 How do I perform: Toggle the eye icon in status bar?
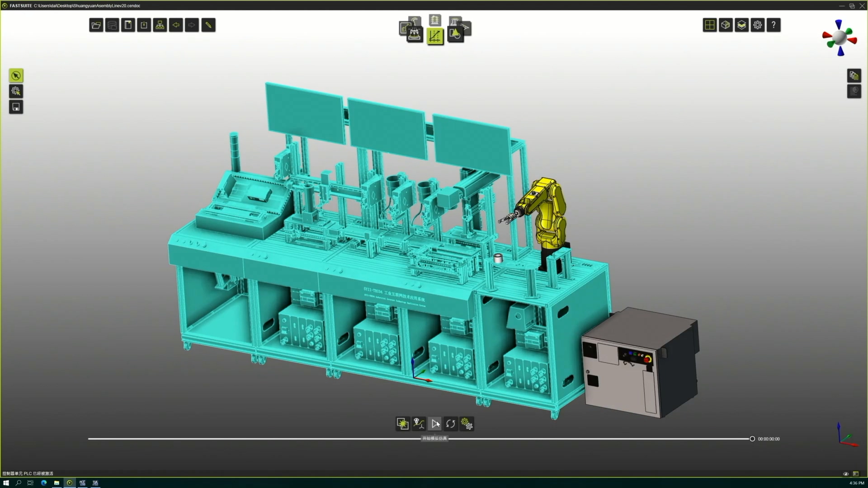(846, 474)
